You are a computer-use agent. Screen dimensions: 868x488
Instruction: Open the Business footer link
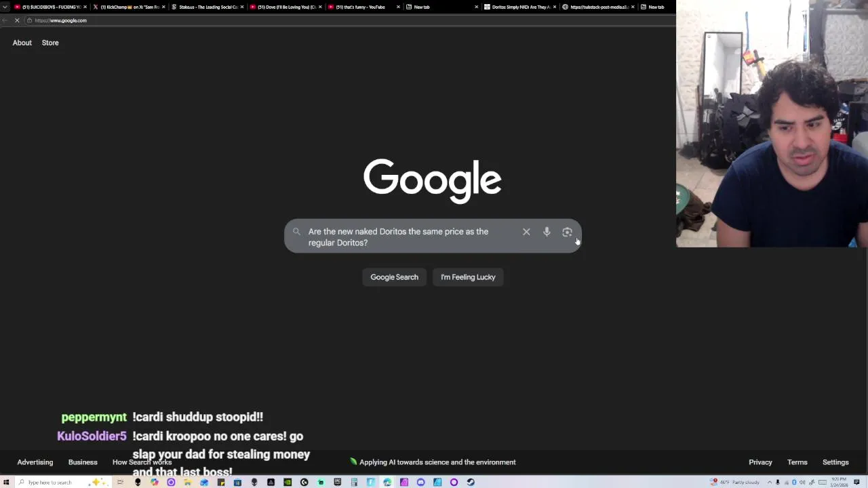tap(83, 462)
